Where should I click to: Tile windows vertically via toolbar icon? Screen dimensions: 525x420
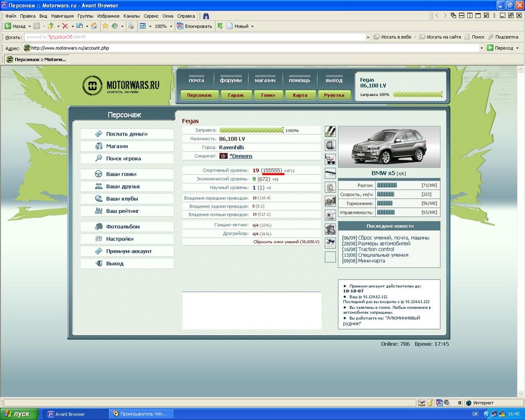(x=470, y=15)
